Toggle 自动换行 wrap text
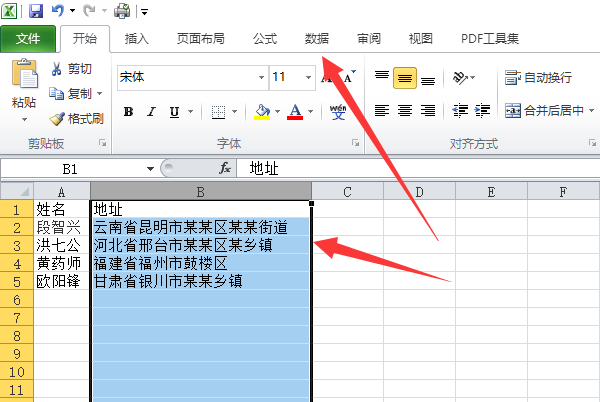Viewport: 600px width, 402px height. pos(538,78)
